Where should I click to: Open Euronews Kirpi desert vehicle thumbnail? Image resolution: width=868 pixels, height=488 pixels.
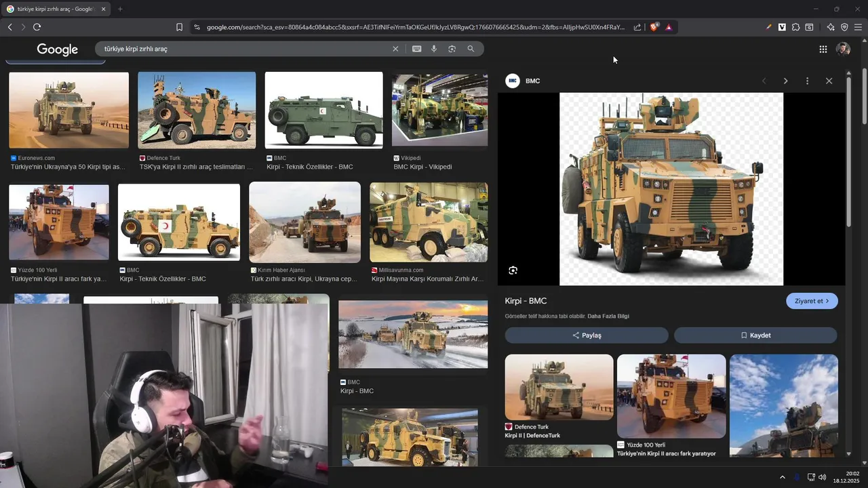pos(68,110)
